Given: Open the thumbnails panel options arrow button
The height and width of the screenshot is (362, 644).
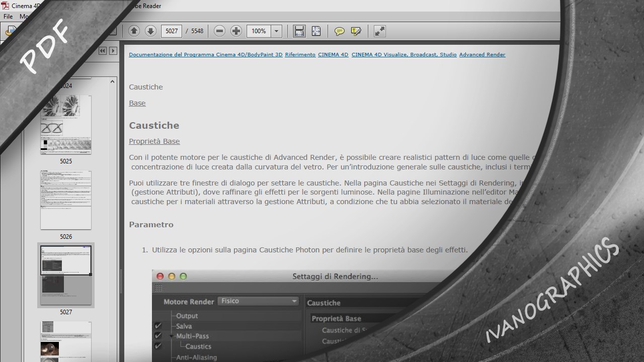Looking at the screenshot, I should pos(113,51).
